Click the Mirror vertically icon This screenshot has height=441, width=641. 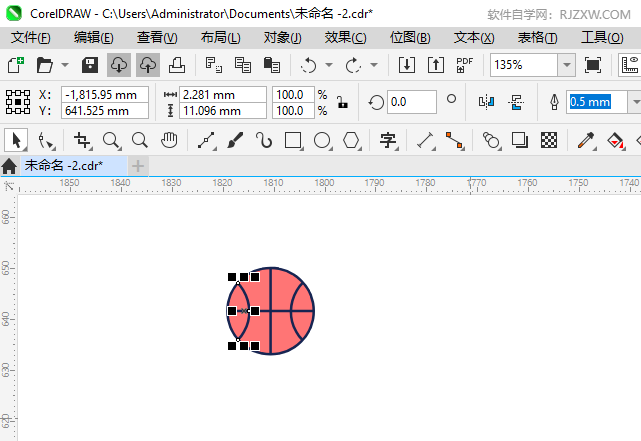pyautogui.click(x=516, y=102)
